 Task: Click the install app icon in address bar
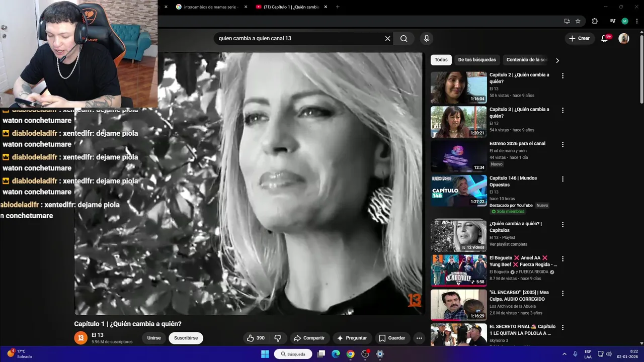(567, 21)
